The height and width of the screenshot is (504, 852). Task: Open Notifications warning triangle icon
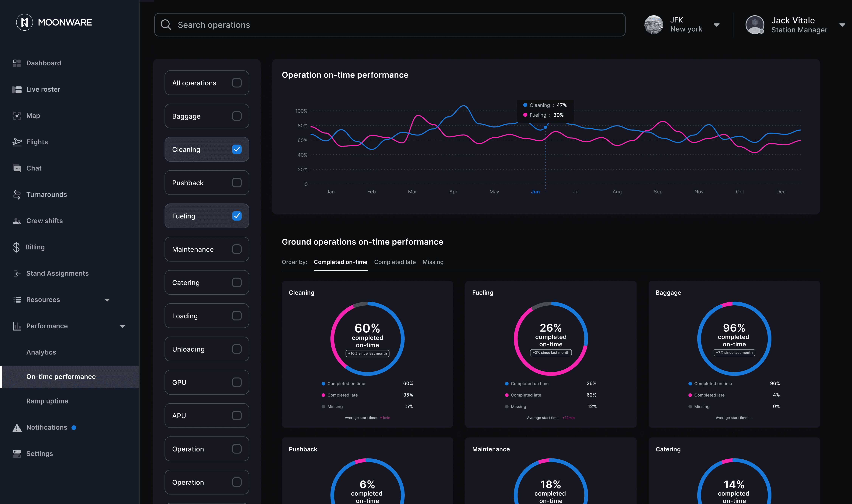coord(17,428)
